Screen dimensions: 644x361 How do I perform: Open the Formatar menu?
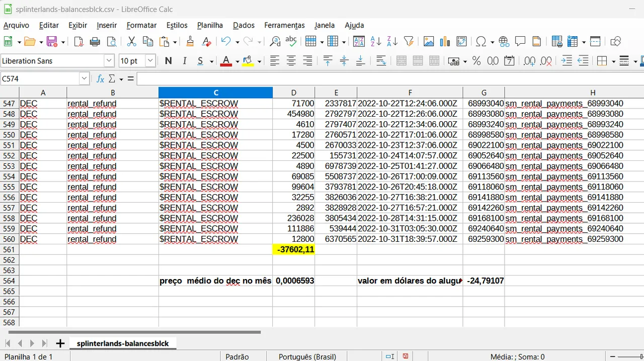141,25
